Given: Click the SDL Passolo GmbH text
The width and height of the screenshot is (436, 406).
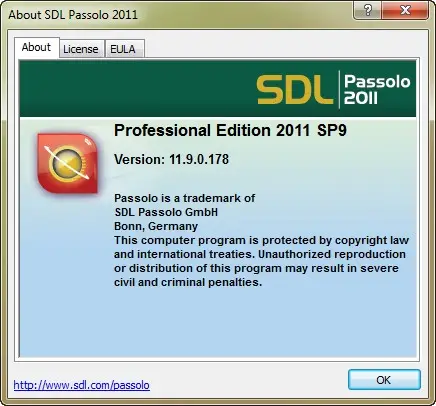Looking at the screenshot, I should [x=166, y=212].
